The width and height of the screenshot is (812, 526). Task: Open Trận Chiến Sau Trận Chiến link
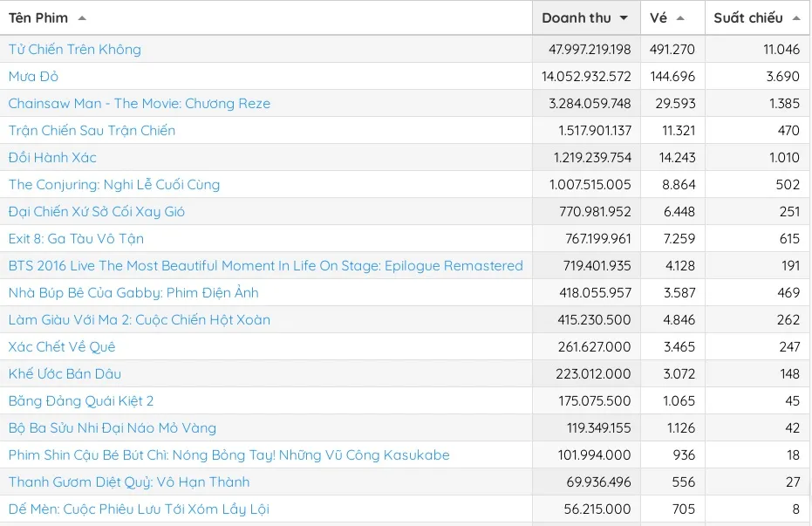92,131
